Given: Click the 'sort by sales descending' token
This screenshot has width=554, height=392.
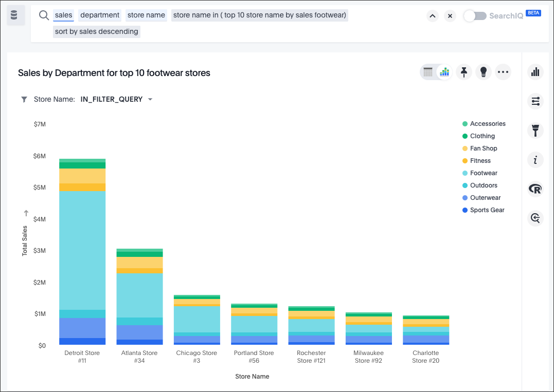Looking at the screenshot, I should pos(97,31).
